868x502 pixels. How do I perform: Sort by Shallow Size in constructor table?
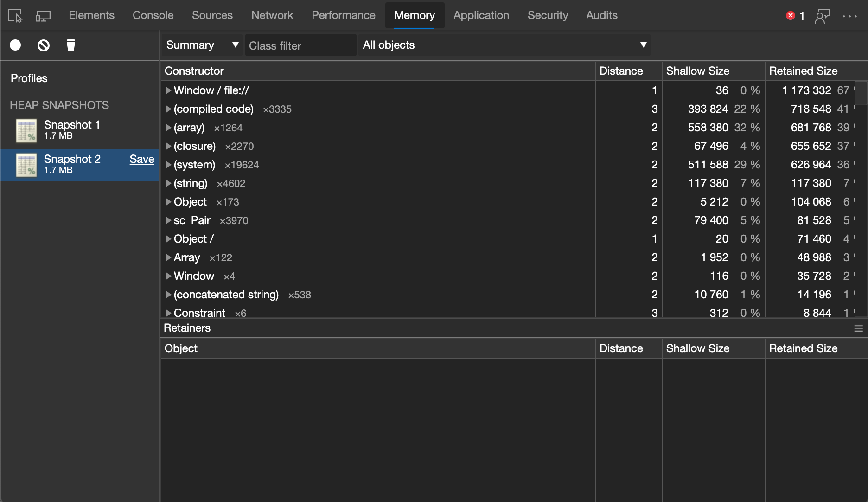click(x=713, y=71)
